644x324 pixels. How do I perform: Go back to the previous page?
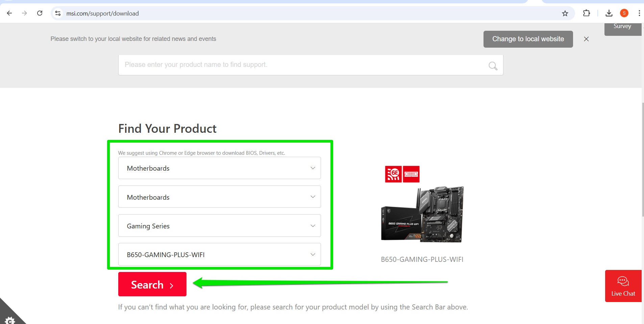coord(9,13)
